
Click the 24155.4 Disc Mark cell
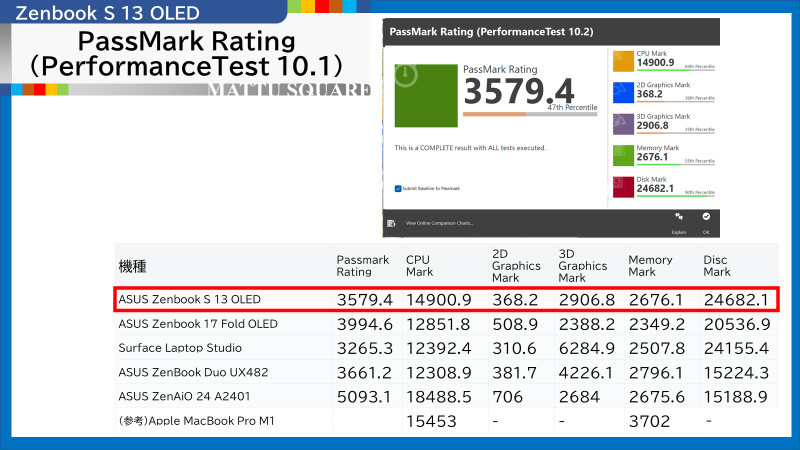[736, 348]
